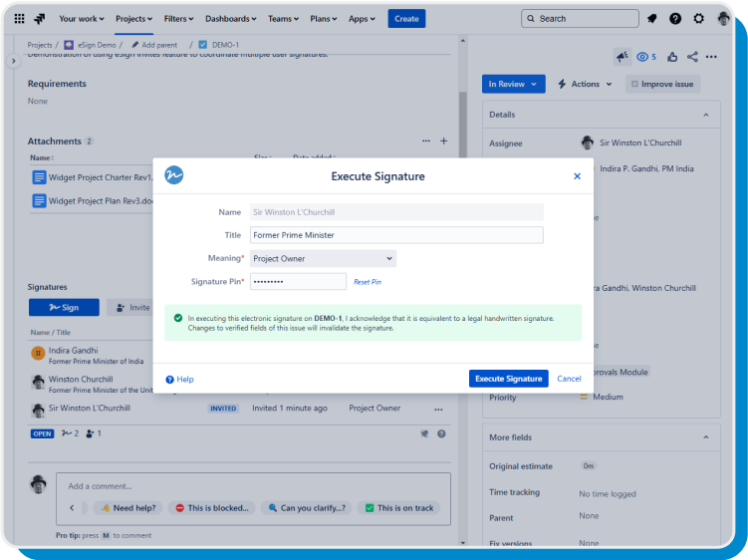Image resolution: width=748 pixels, height=560 pixels.
Task: Click the Add a comment field
Action: 253,486
